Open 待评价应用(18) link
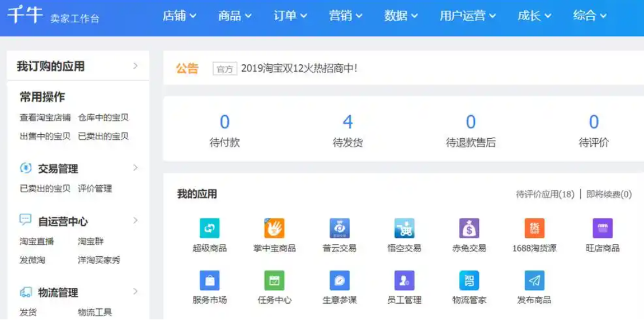644x330 pixels. [x=545, y=194]
